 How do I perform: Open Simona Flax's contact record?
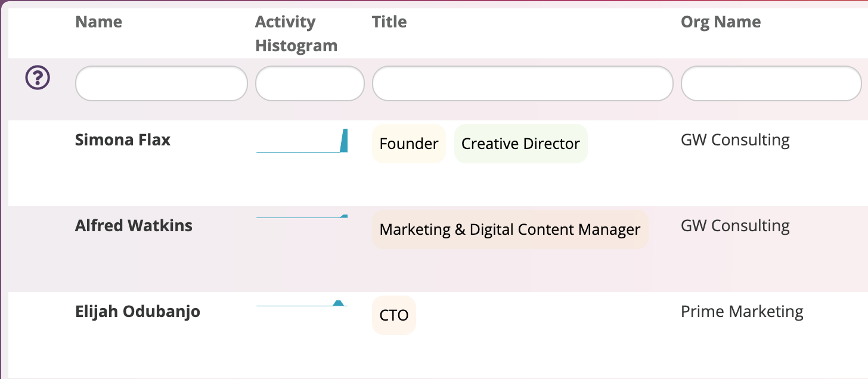[x=123, y=140]
